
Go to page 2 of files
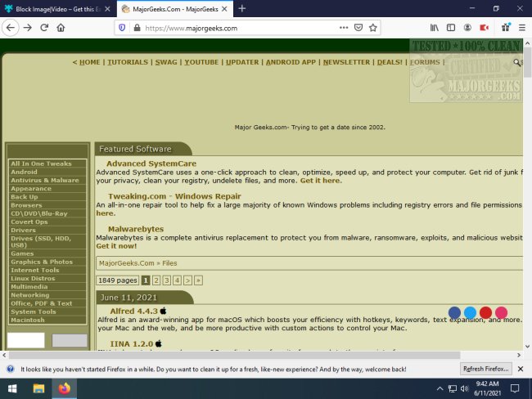[x=156, y=280]
